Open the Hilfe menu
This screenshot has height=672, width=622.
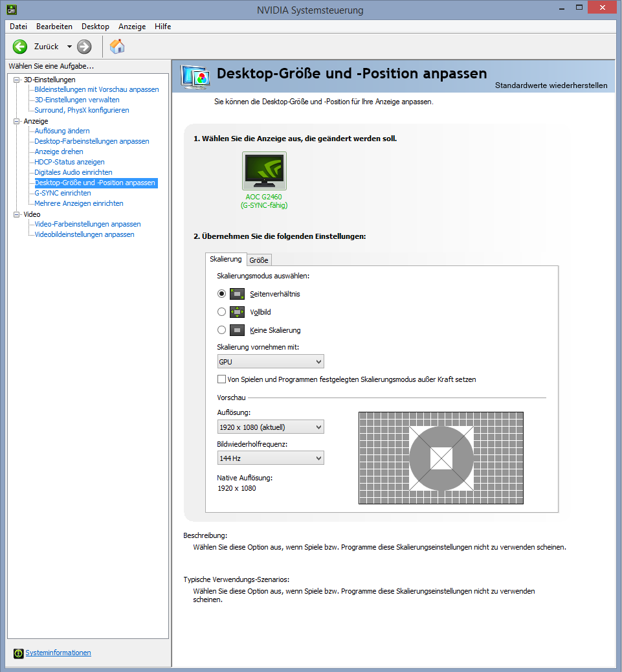pyautogui.click(x=163, y=26)
